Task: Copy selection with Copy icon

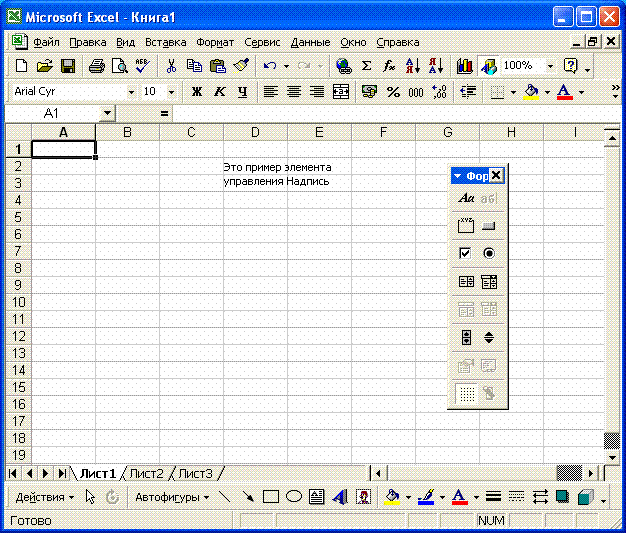Action: click(194, 65)
